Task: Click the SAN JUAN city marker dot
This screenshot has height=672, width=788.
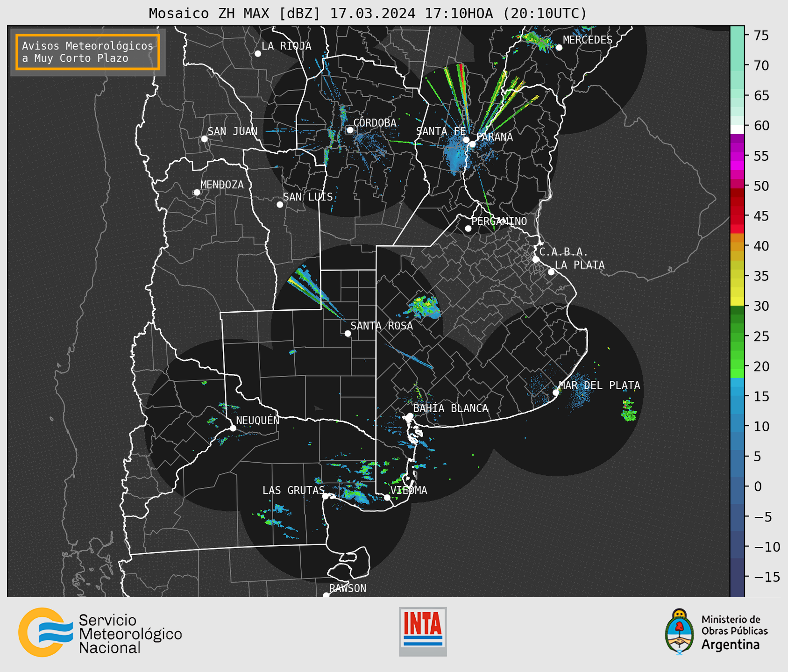Action: click(x=204, y=139)
